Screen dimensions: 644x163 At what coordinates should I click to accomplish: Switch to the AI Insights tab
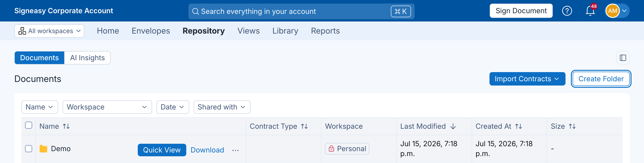tap(87, 58)
